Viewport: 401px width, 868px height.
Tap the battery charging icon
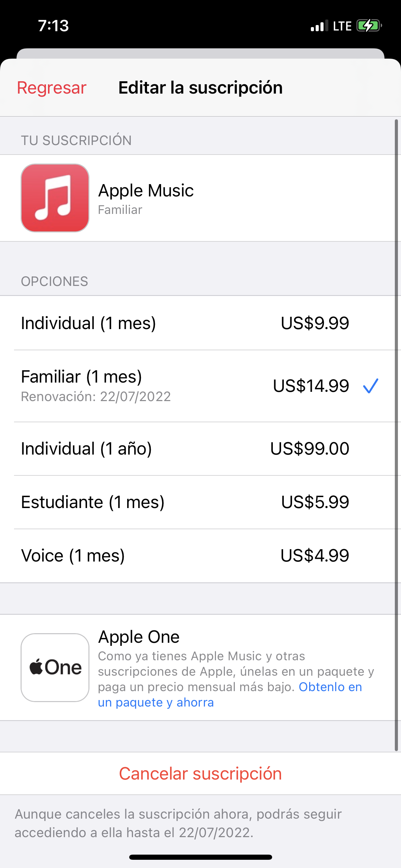click(369, 26)
